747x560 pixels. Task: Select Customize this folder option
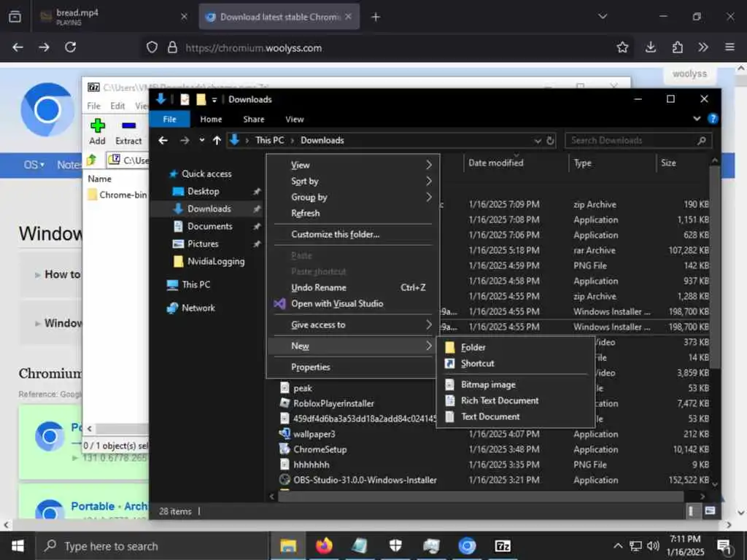pyautogui.click(x=353, y=234)
